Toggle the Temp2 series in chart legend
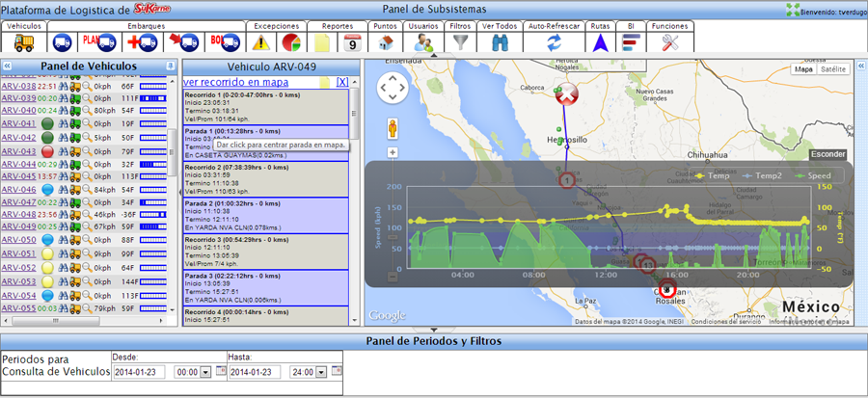 pos(760,175)
